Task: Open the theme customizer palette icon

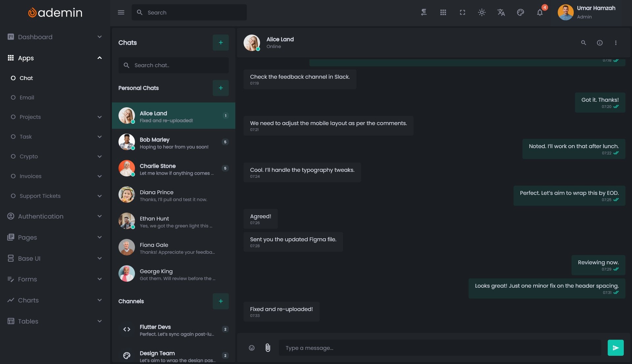Action: 520,13
